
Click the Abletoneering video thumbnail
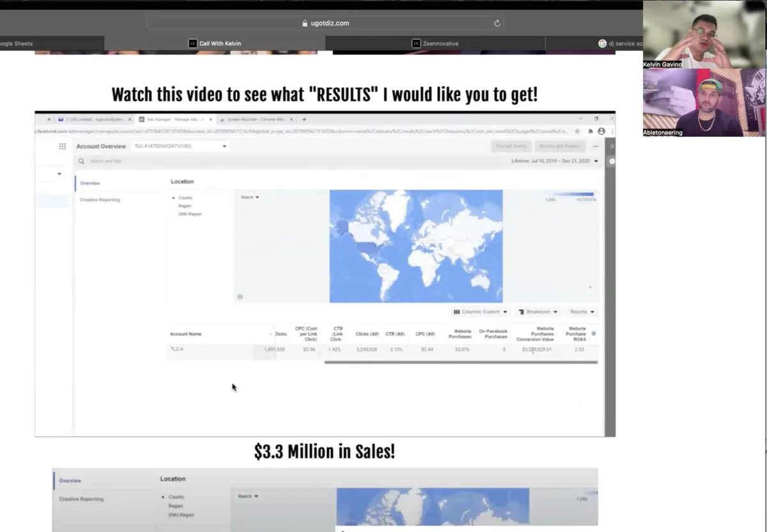(704, 102)
